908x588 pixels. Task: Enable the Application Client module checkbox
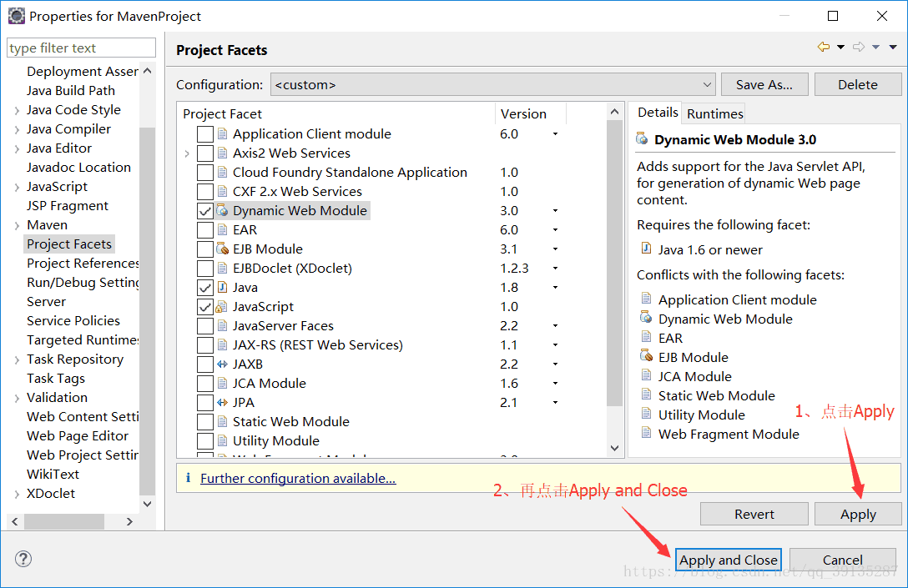click(x=205, y=134)
